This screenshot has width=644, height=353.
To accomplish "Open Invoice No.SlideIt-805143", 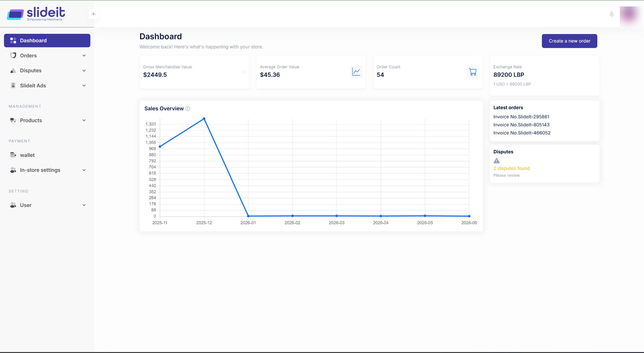I will [521, 125].
